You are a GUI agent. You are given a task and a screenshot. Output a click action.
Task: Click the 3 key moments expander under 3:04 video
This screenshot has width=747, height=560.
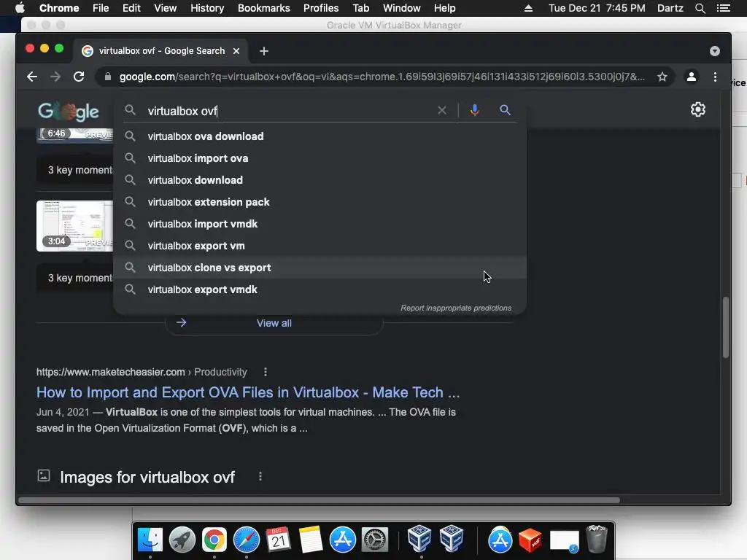click(x=75, y=278)
